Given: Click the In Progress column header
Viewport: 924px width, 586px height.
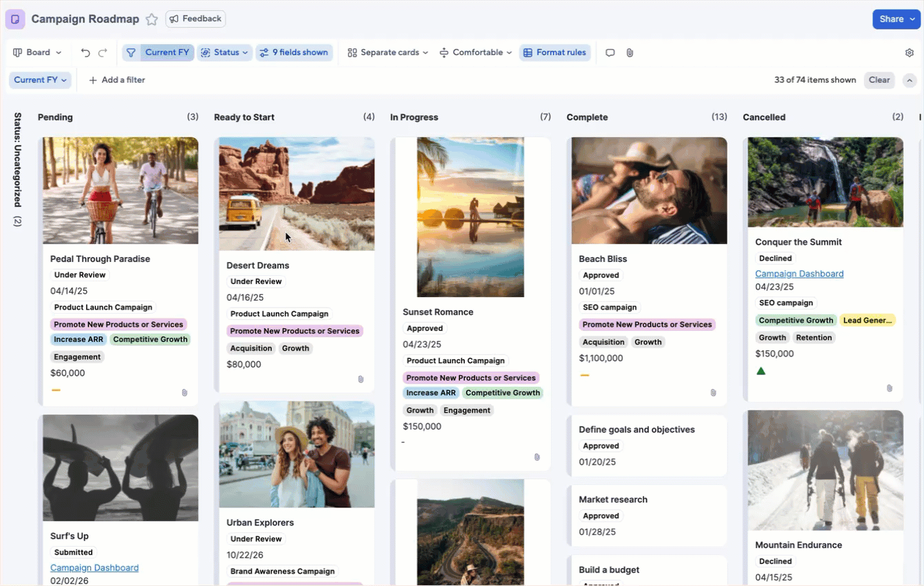Looking at the screenshot, I should (414, 117).
